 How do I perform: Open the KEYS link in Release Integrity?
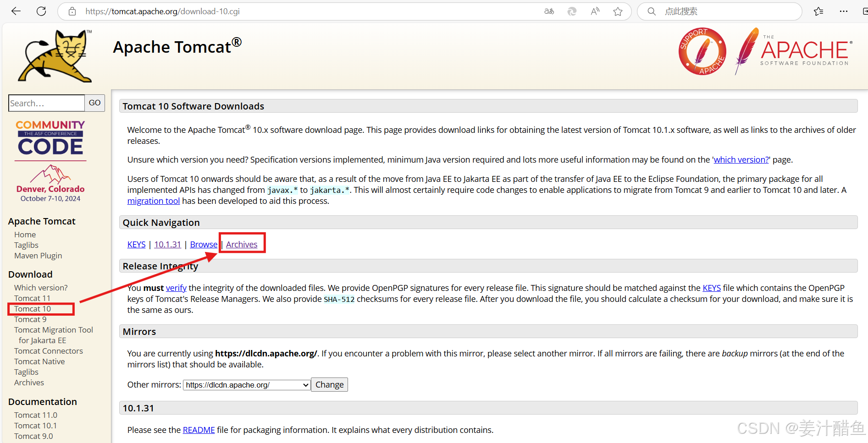[x=712, y=288]
